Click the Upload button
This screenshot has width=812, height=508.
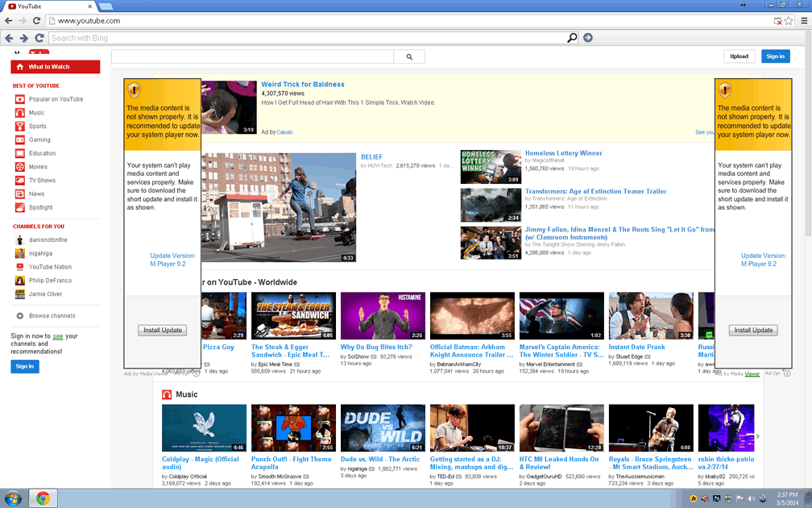pyautogui.click(x=739, y=56)
